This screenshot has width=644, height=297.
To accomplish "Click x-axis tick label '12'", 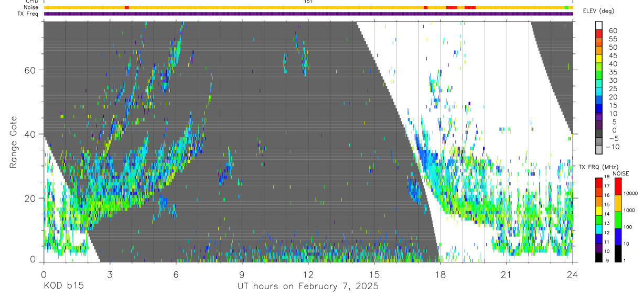I will coord(308,274).
